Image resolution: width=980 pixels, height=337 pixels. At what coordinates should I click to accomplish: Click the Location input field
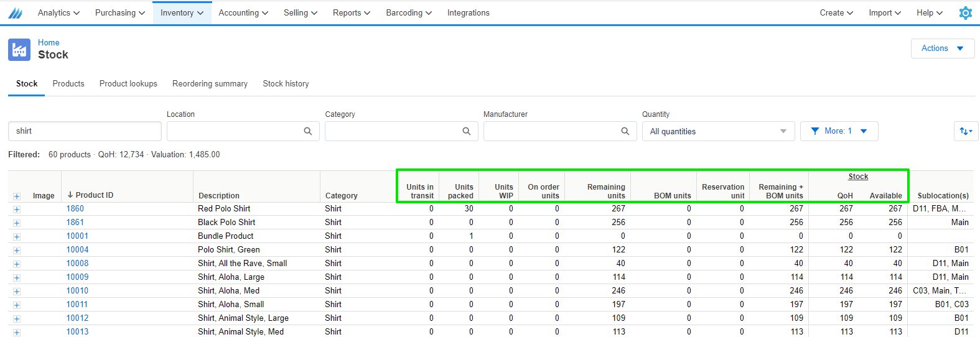243,131
